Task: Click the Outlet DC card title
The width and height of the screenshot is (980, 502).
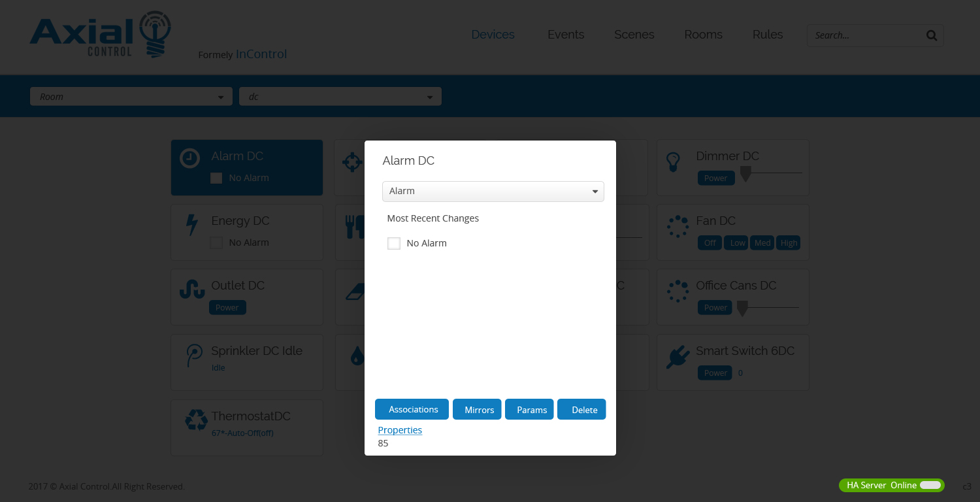Action: [238, 286]
